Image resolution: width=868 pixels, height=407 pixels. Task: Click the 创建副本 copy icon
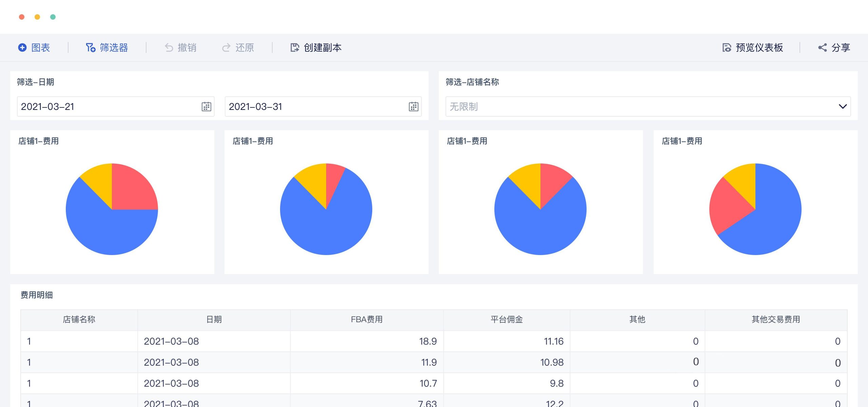tap(295, 47)
